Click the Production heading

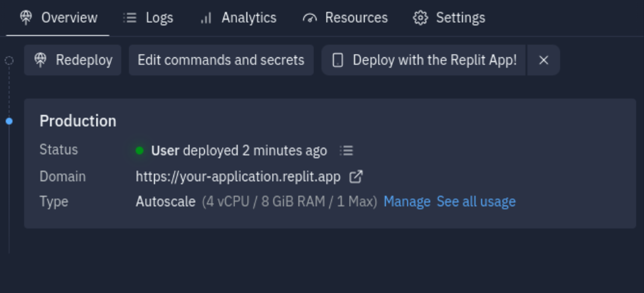(x=78, y=121)
